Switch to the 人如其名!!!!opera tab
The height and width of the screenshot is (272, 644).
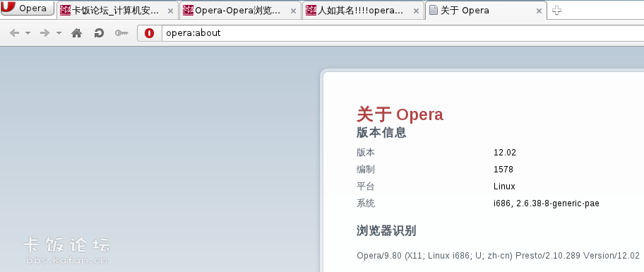point(363,11)
